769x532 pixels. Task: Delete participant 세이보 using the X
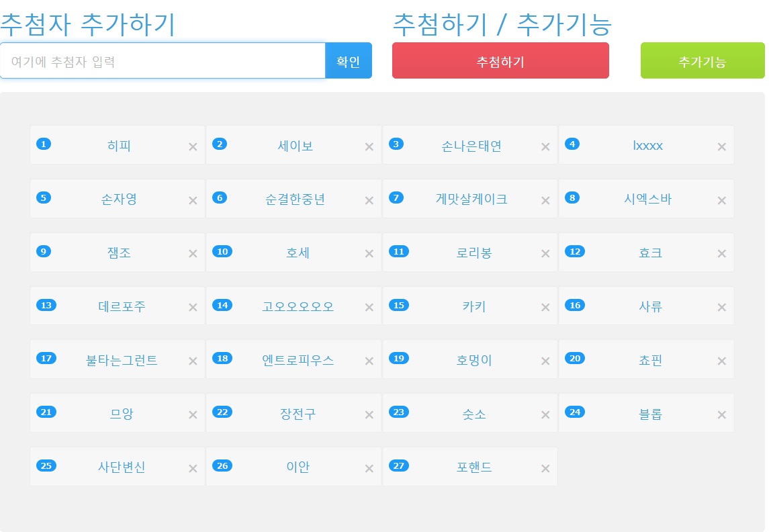tap(369, 147)
